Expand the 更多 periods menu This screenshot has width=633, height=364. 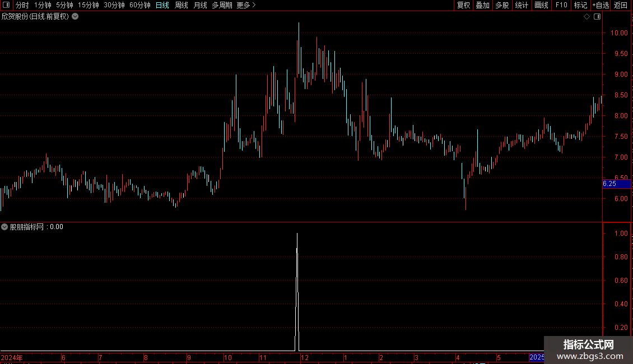point(246,5)
